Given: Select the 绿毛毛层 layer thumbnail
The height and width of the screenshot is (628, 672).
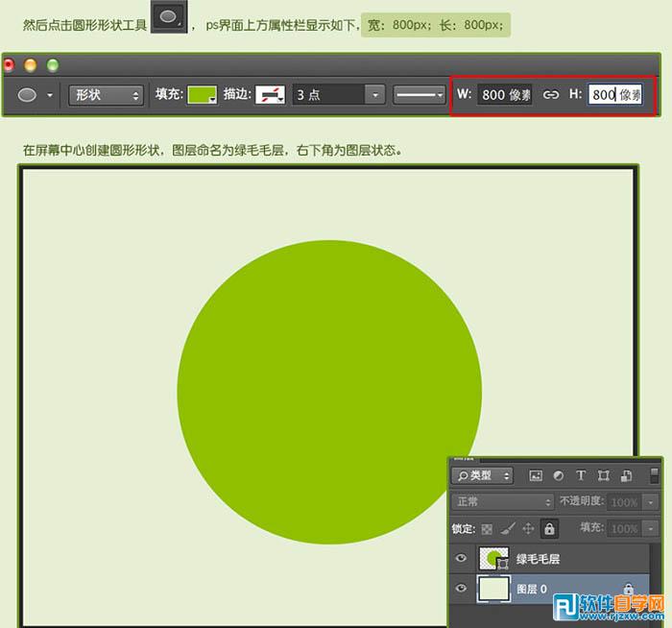Looking at the screenshot, I should click(x=493, y=558).
